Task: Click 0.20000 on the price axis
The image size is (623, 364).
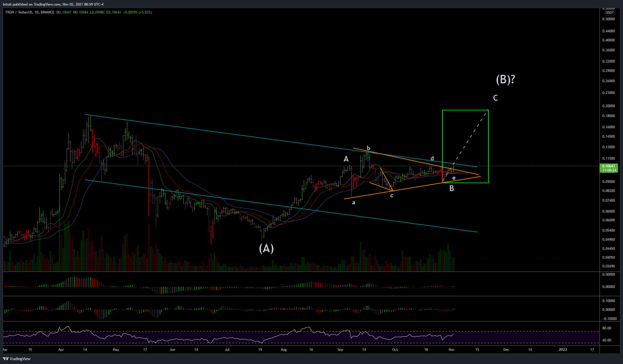Action: point(608,106)
